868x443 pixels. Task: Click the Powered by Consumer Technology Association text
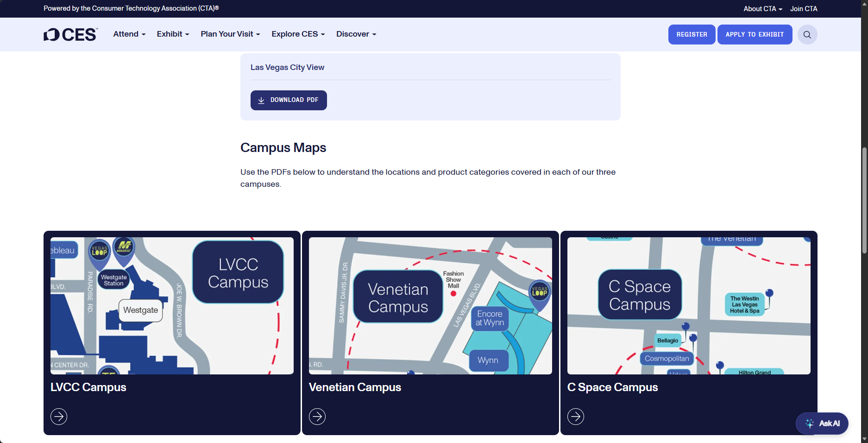coord(131,8)
